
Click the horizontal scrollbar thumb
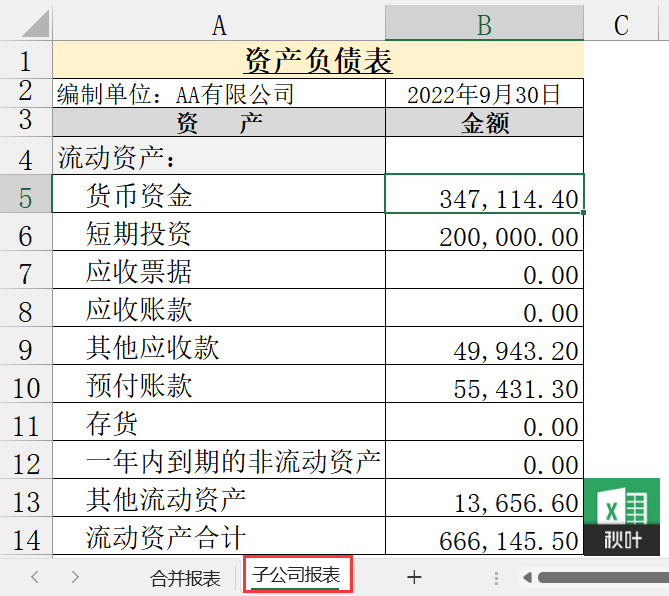[x=603, y=578]
